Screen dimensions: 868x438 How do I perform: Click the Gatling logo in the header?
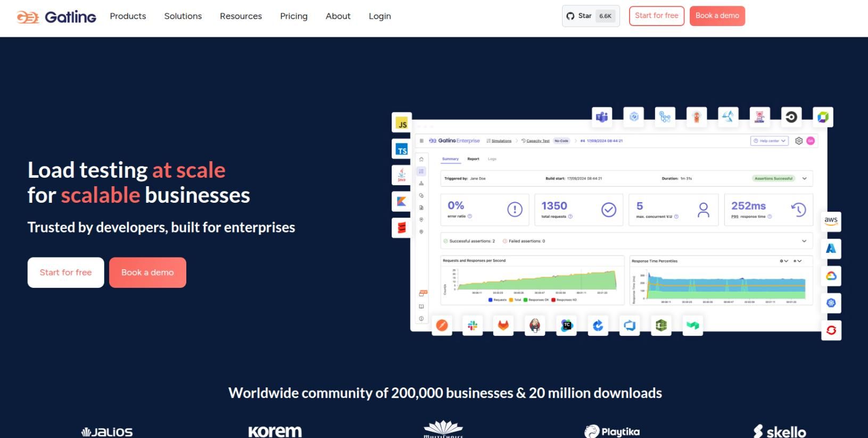(x=56, y=17)
